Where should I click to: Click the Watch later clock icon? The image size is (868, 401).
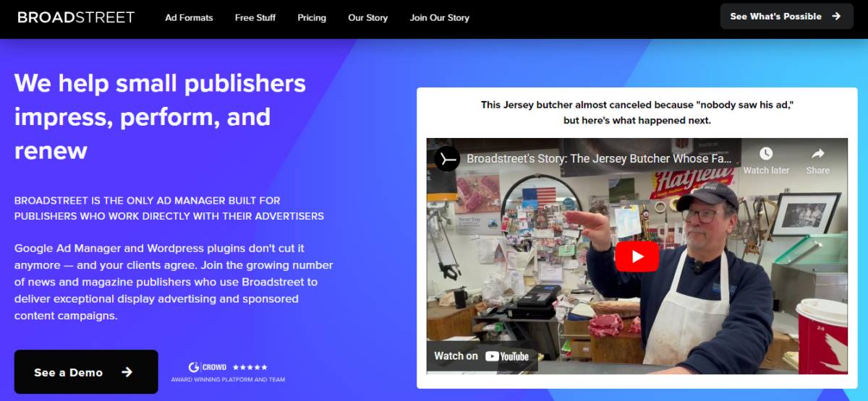coord(766,153)
